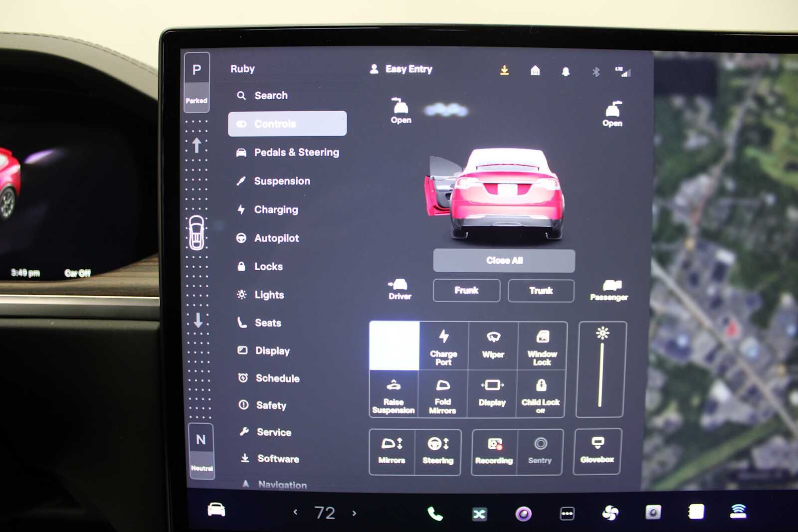Open the Software menu
The width and height of the screenshot is (798, 532).
tap(270, 458)
